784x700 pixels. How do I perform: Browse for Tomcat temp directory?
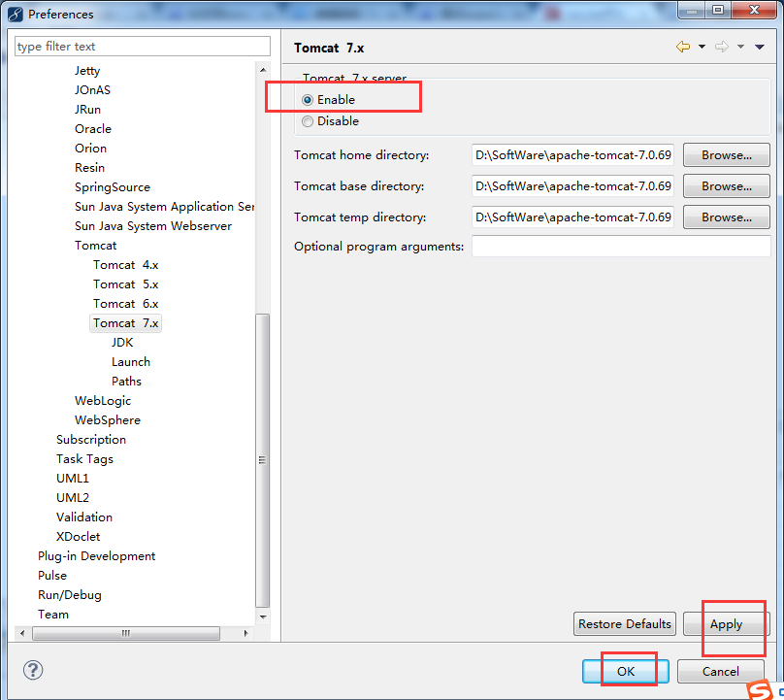[x=726, y=217]
